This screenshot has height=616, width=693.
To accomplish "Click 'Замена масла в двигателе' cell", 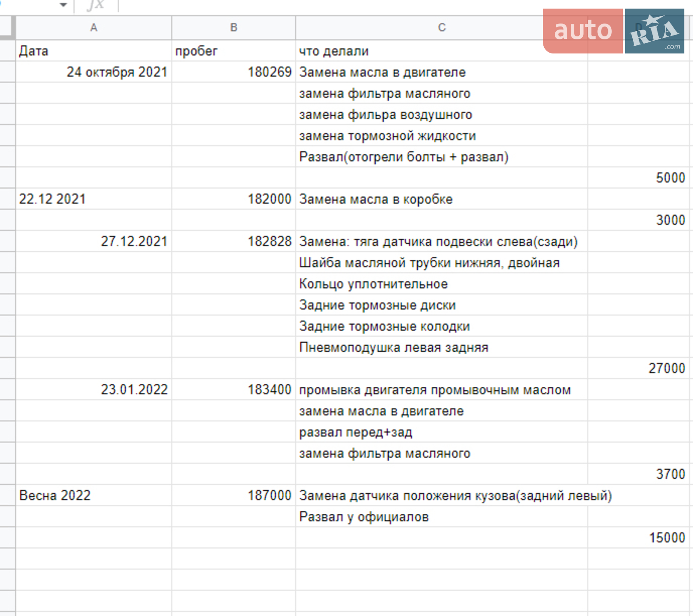I will coord(442,72).
